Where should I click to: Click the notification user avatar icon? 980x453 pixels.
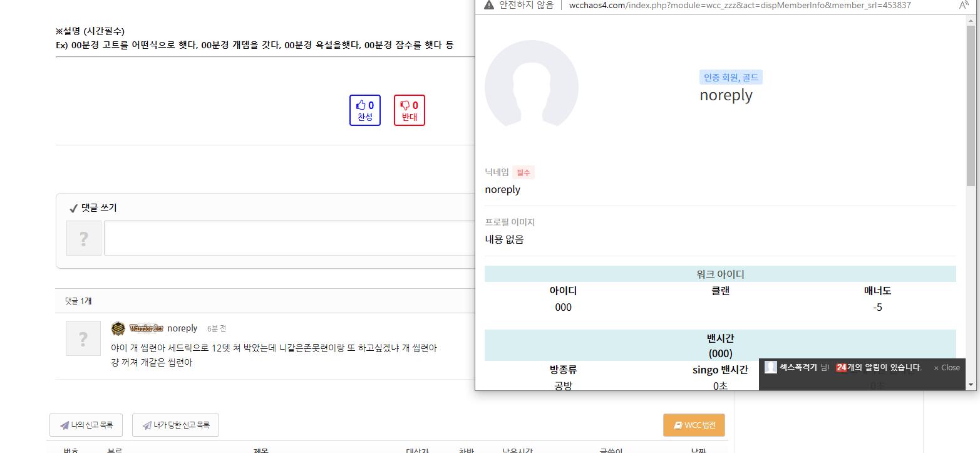pyautogui.click(x=771, y=367)
